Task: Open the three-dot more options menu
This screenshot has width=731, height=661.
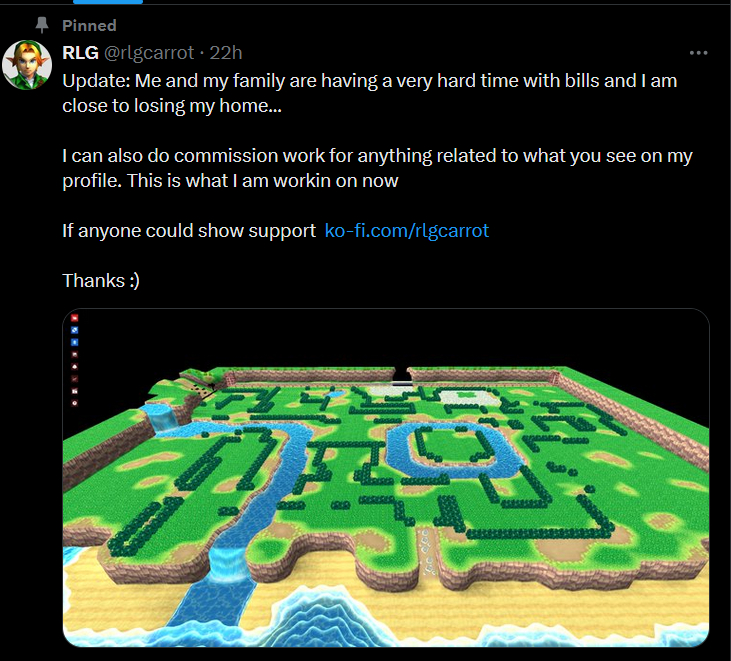Action: click(698, 53)
